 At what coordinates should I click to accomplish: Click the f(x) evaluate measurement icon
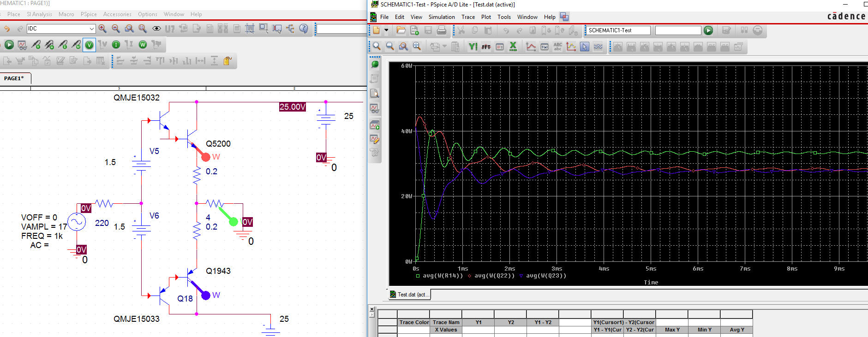click(x=545, y=47)
